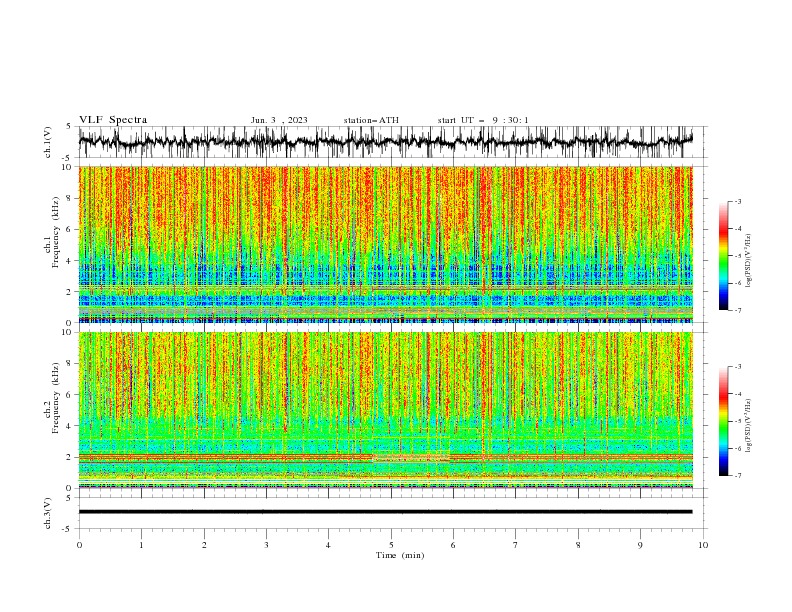
Task: Click the time axis tick label "9"
Action: click(640, 545)
